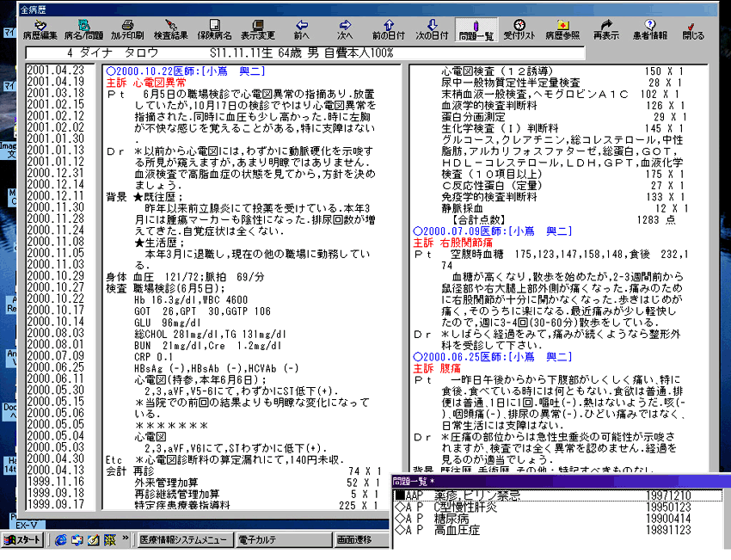
Task: Switch to the 電子カルテ taskbar button
Action: pos(284,540)
